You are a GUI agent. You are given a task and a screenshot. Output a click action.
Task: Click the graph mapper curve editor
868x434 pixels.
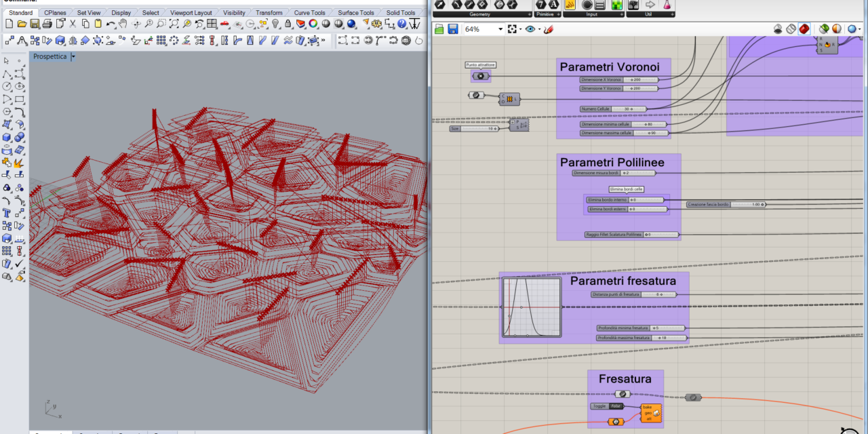click(x=532, y=307)
